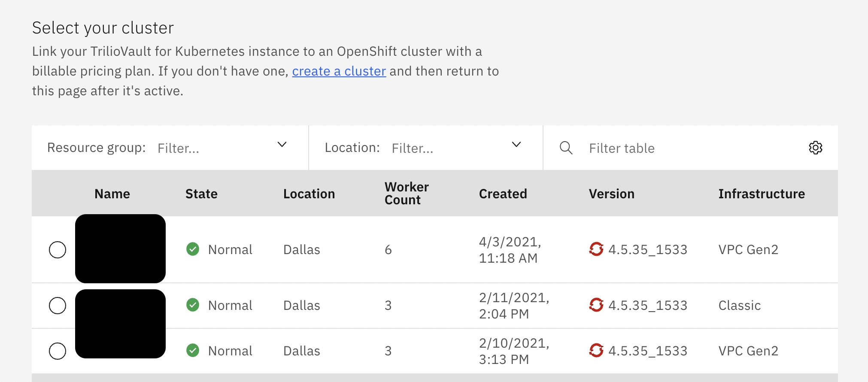Image resolution: width=868 pixels, height=382 pixels.
Task: Click the Filter table search field
Action: pyautogui.click(x=687, y=148)
